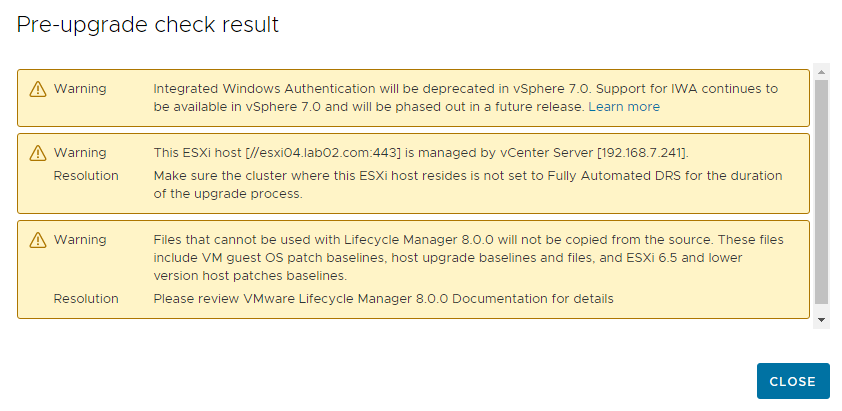Click the scrollbar down arrow

click(821, 320)
